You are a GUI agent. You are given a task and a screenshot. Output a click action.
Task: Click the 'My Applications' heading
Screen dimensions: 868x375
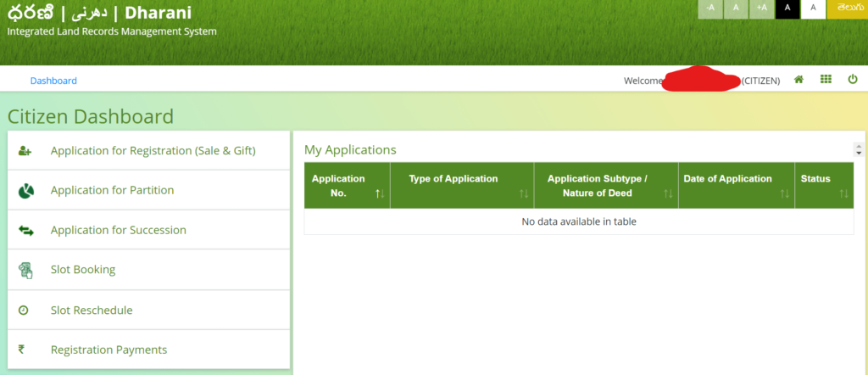[x=350, y=149]
